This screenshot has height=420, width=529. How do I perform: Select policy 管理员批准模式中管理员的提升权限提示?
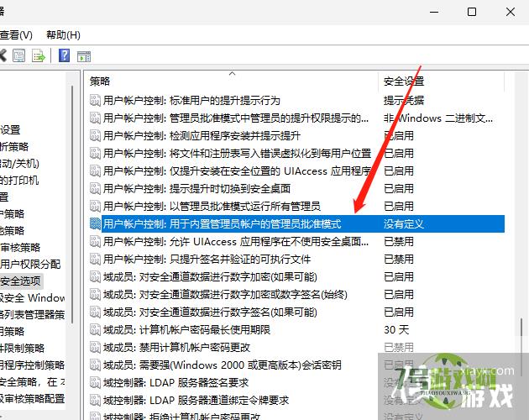coord(235,118)
